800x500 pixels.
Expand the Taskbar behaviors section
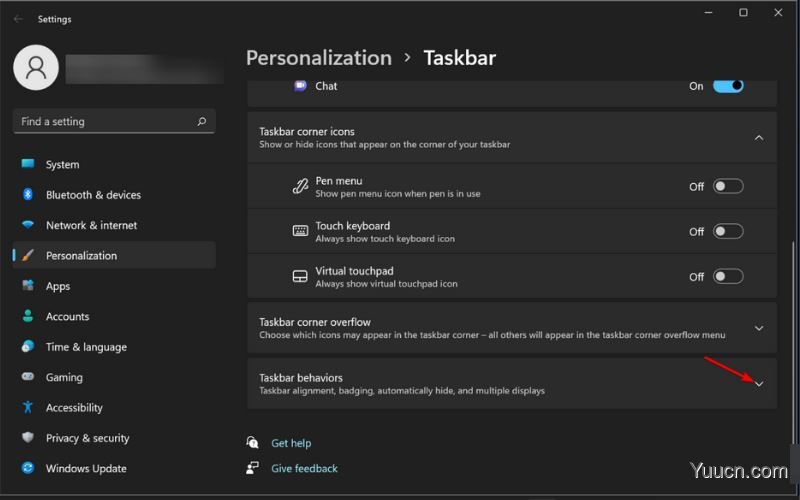pyautogui.click(x=759, y=384)
